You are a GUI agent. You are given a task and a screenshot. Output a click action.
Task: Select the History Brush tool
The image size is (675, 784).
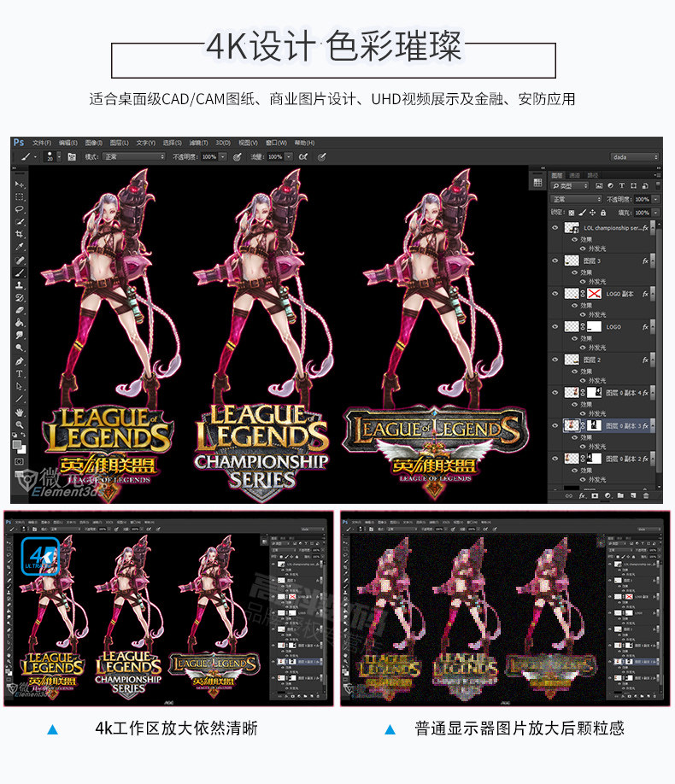[x=19, y=298]
